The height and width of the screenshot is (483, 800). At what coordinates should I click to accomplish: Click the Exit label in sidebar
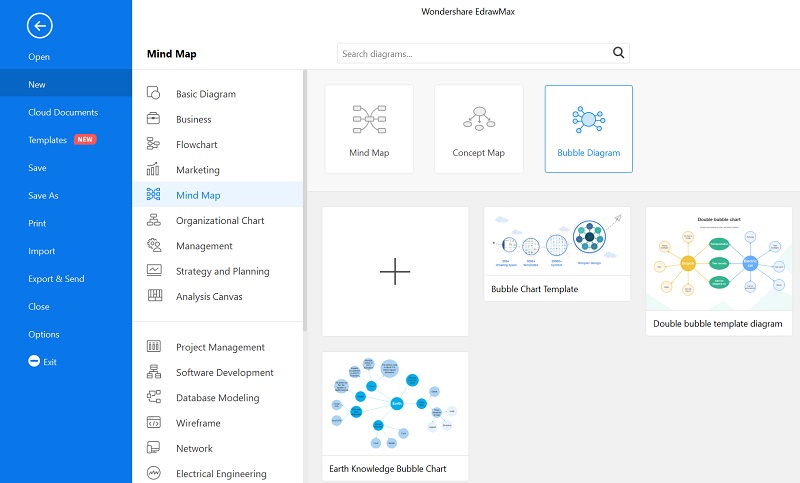click(x=50, y=362)
